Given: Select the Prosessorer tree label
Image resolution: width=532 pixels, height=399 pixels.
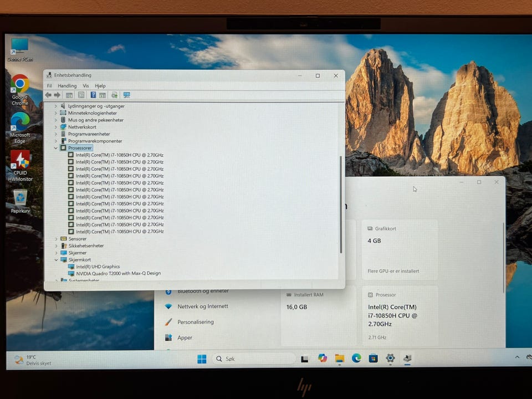Looking at the screenshot, I should click(x=80, y=148).
